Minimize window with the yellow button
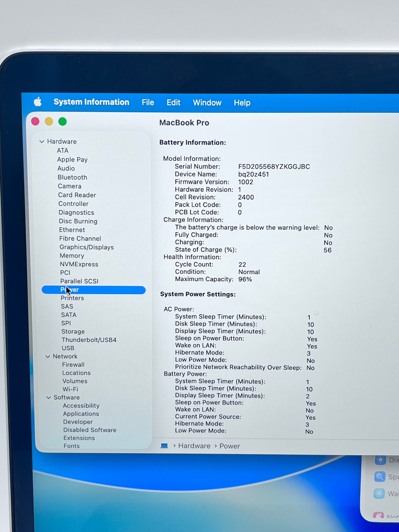399x532 pixels. [x=49, y=121]
